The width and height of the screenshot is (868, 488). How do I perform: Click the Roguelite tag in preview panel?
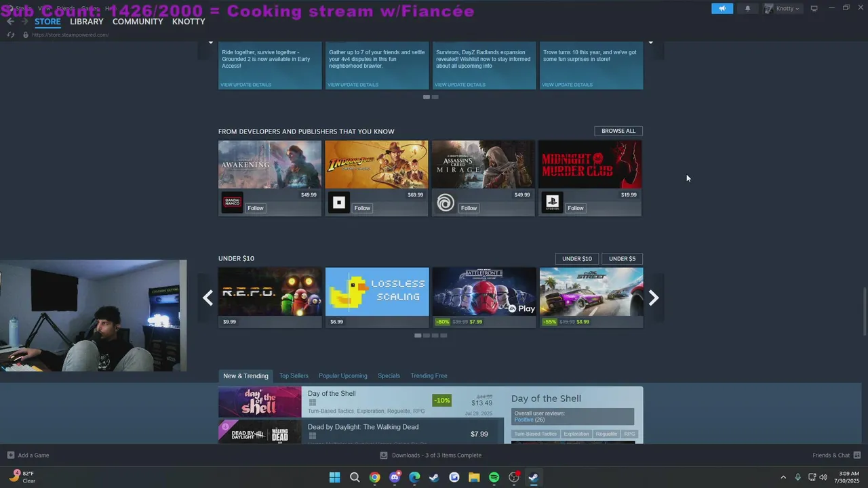[x=607, y=434]
